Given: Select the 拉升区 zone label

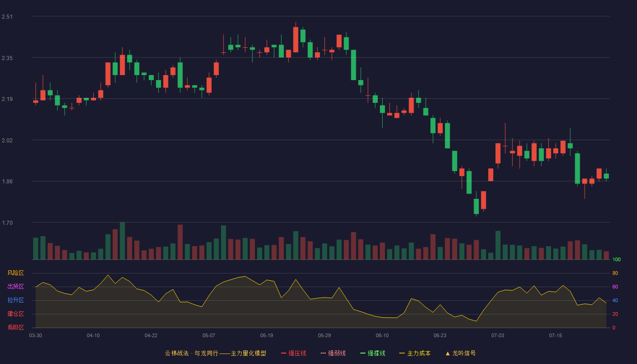Looking at the screenshot, I should [15, 300].
